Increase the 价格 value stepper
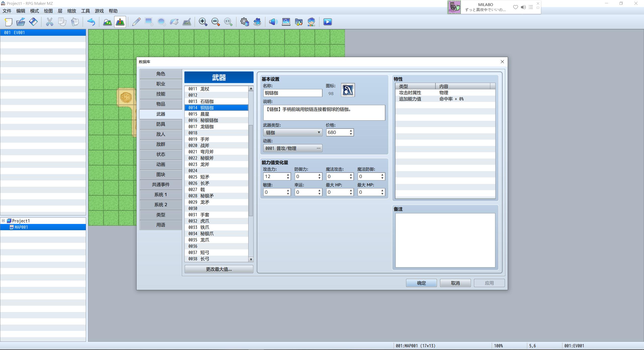 [351, 131]
